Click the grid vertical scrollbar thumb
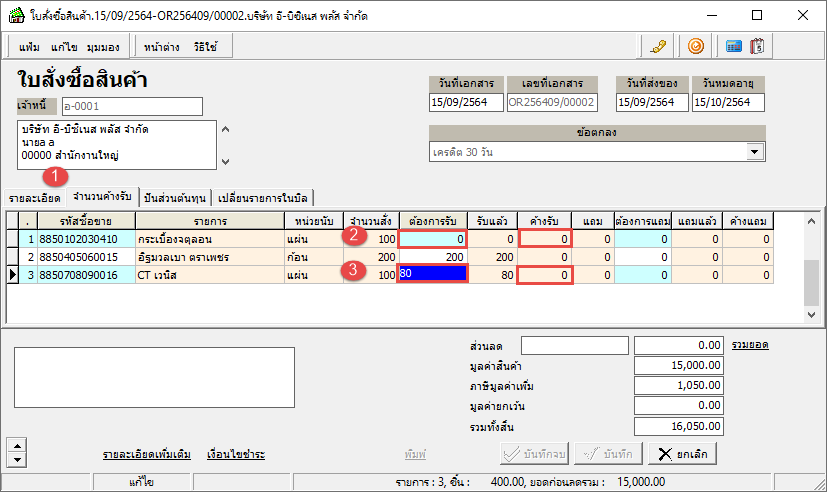Screen dimensions: 827x492 (x=811, y=283)
